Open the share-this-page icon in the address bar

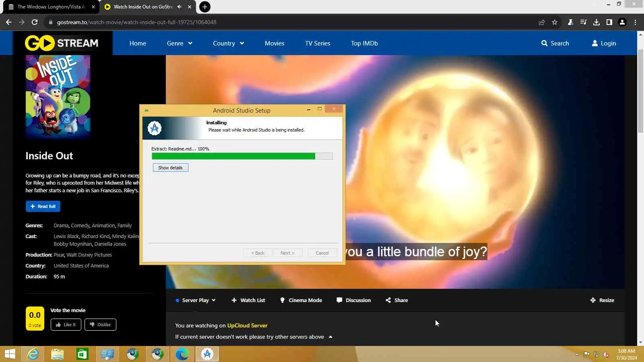(542, 22)
